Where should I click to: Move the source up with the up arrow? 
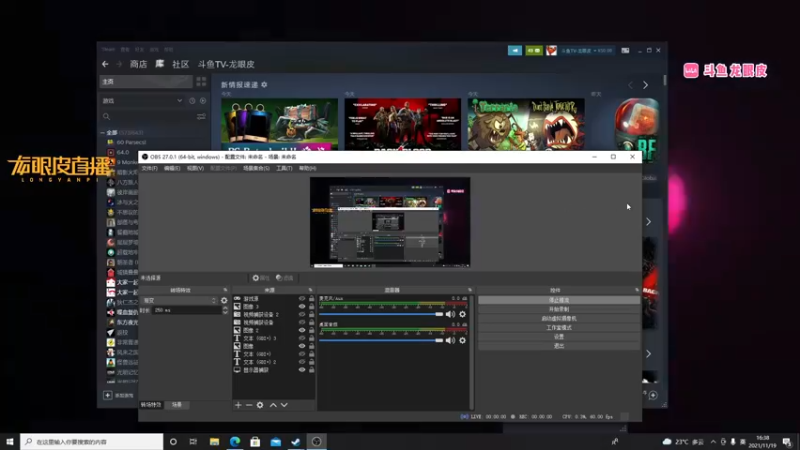tap(273, 405)
